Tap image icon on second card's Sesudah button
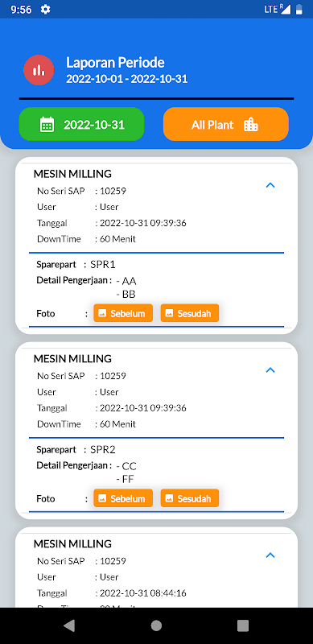Viewport: 313px width, 644px height. click(169, 498)
